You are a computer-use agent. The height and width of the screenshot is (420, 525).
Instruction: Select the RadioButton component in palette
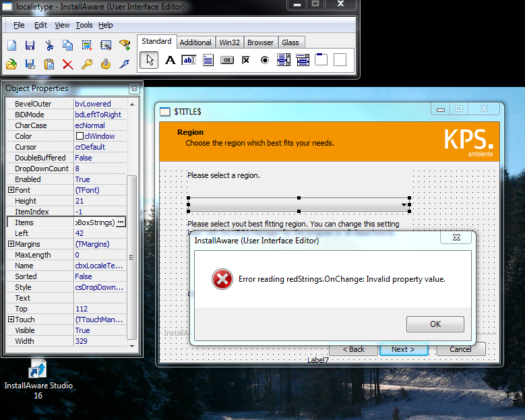[x=265, y=60]
